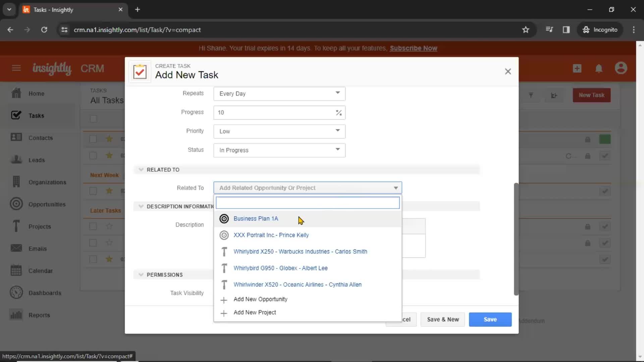
Task: Open the Repeats dropdown
Action: coord(279,94)
